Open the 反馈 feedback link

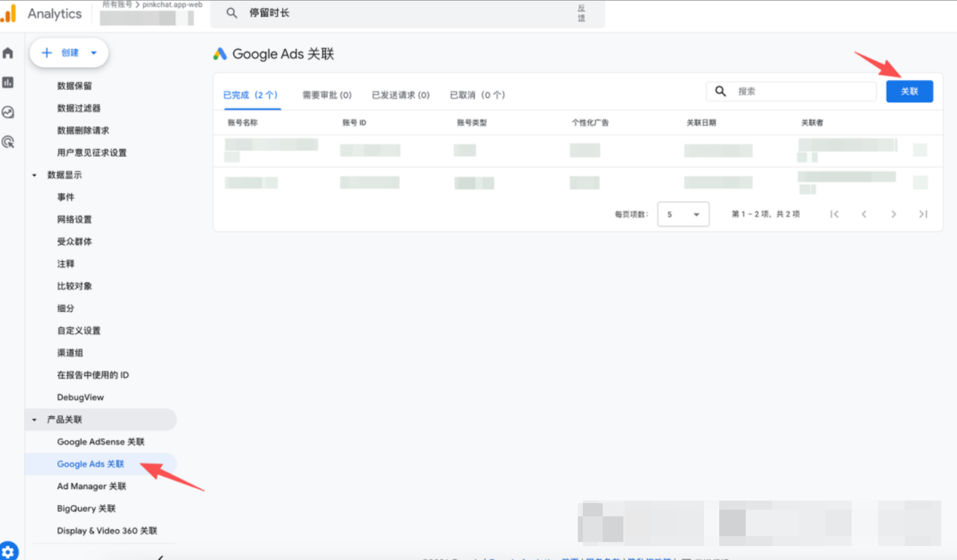point(581,14)
